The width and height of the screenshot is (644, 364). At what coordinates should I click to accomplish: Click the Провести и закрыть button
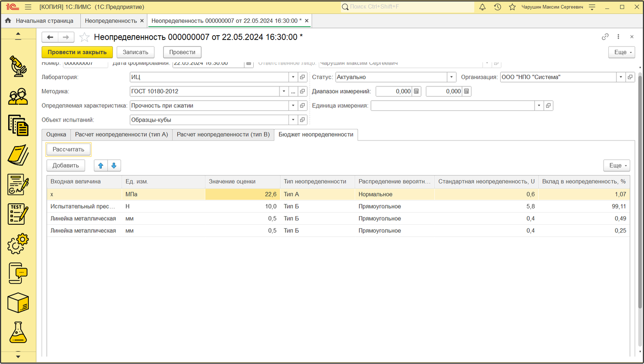77,52
